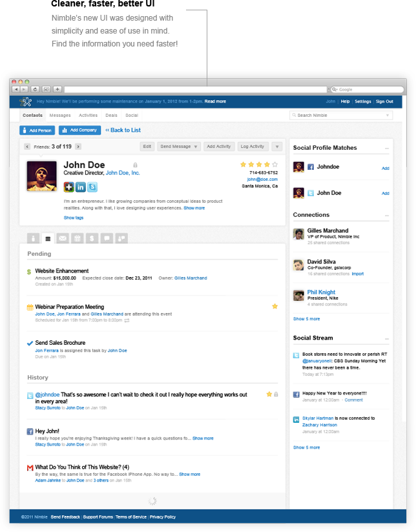
Task: Collapse the Social Stream panel
Action: [x=387, y=339]
